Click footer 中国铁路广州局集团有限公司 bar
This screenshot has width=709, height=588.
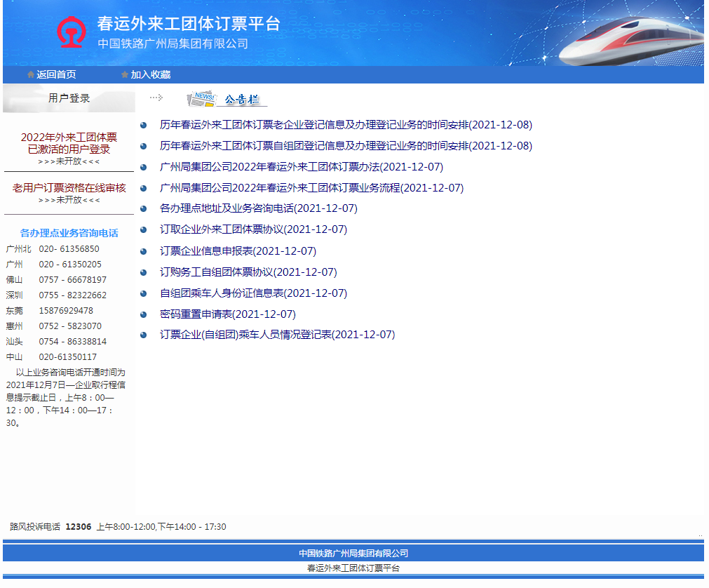(353, 553)
